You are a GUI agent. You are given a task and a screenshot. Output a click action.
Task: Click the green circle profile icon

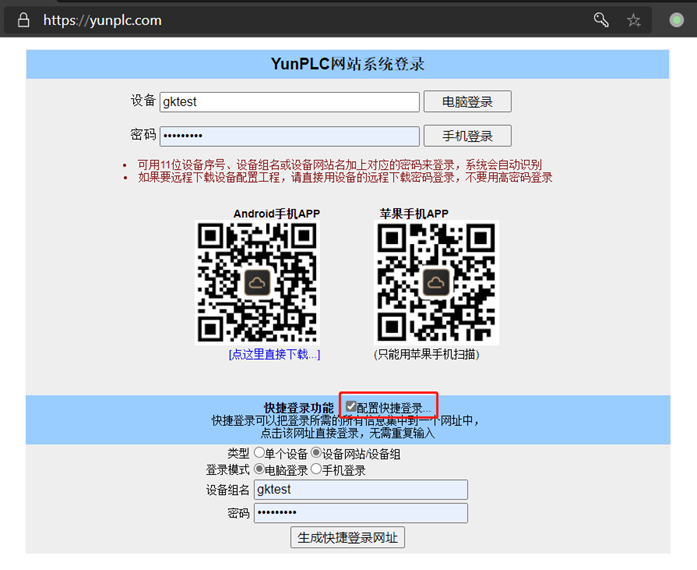[677, 20]
